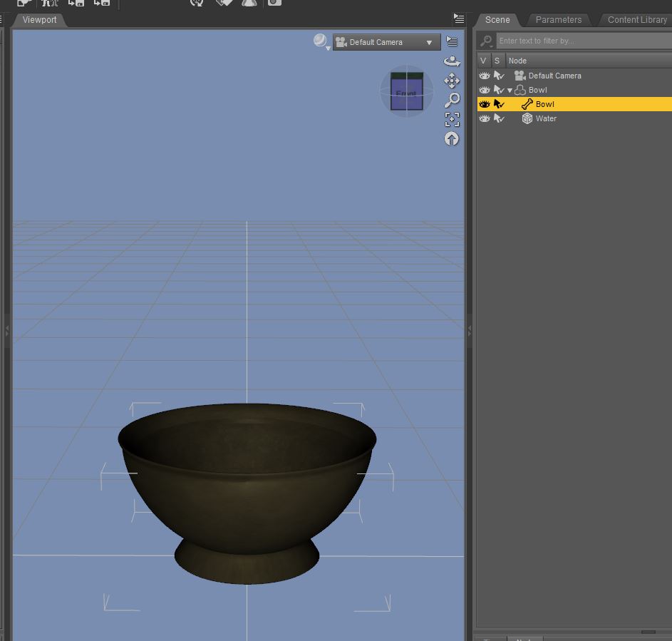672x641 pixels.
Task: Open the draw style sphere menu
Action: tap(321, 41)
